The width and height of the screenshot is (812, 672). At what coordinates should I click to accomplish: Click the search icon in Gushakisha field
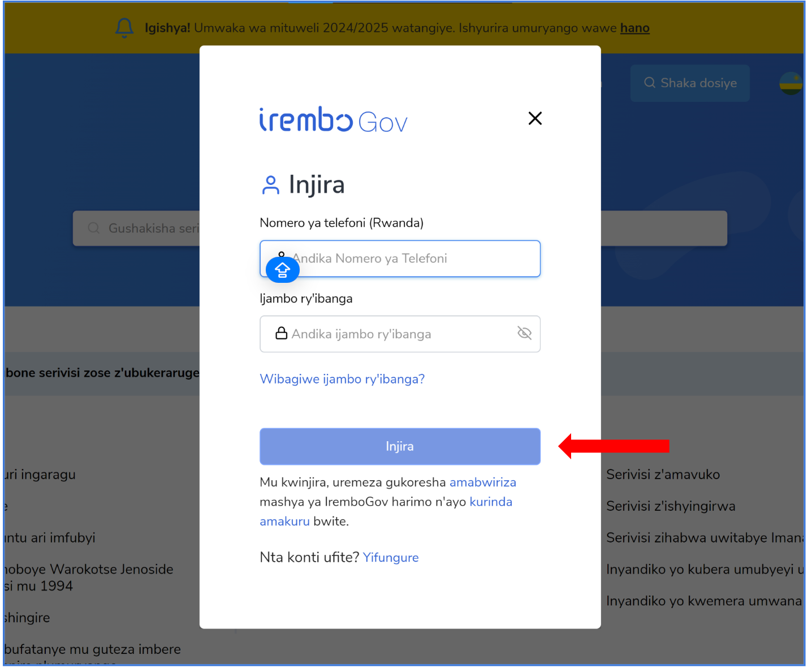94,228
